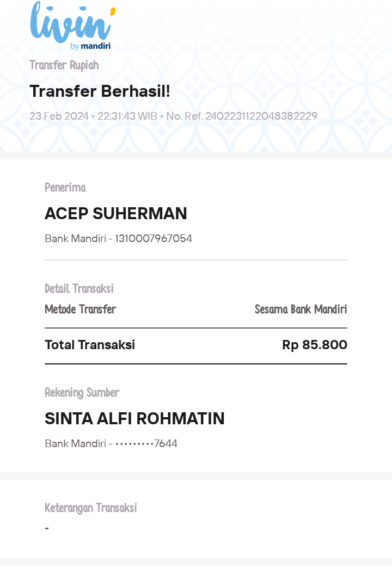Click the Detail Transaksi label

(x=79, y=289)
